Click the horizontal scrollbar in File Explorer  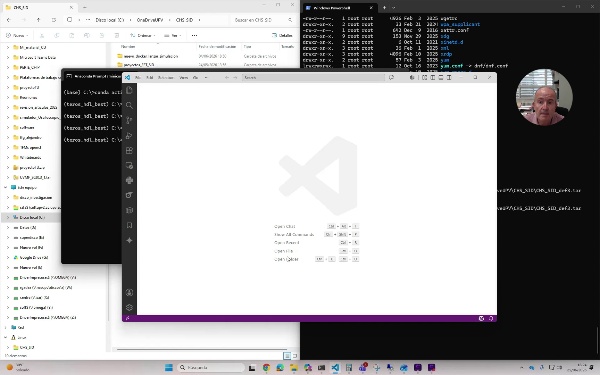click(x=202, y=349)
